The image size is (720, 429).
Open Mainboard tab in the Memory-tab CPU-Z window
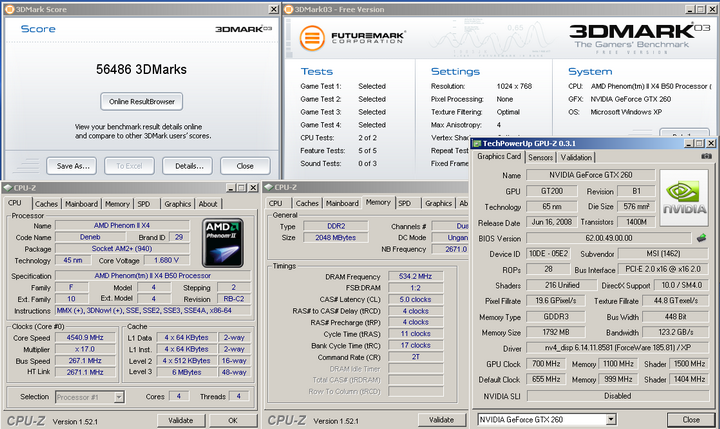pos(342,203)
